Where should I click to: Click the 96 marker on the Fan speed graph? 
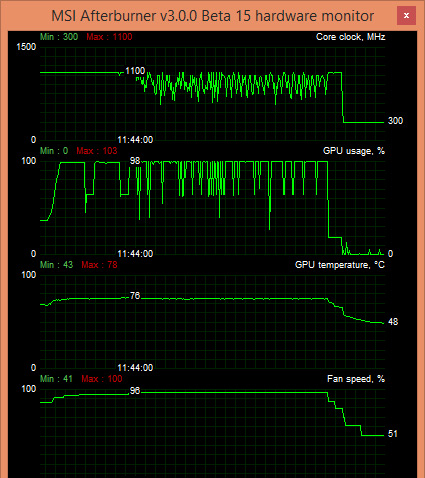135,391
